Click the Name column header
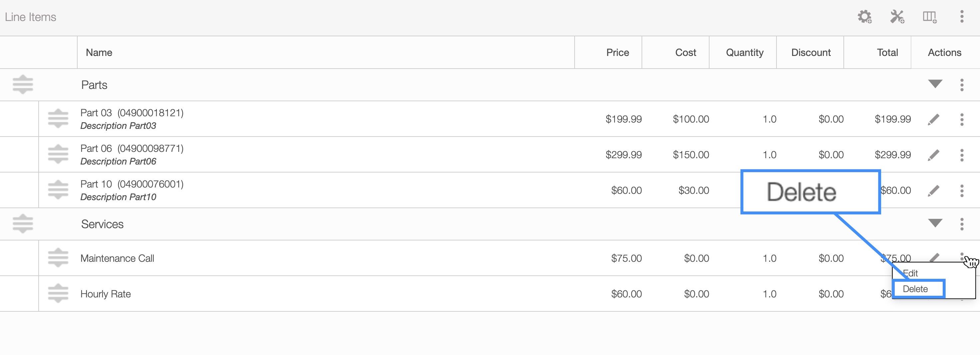This screenshot has width=980, height=355. click(99, 53)
